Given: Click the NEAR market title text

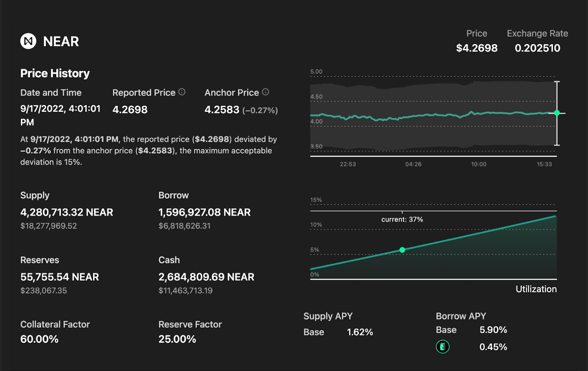Looking at the screenshot, I should [x=61, y=42].
